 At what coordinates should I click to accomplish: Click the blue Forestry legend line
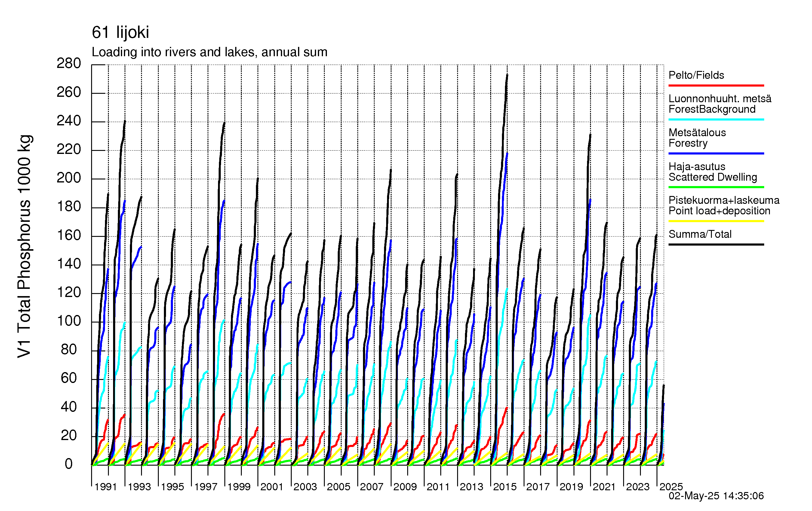coord(716,153)
